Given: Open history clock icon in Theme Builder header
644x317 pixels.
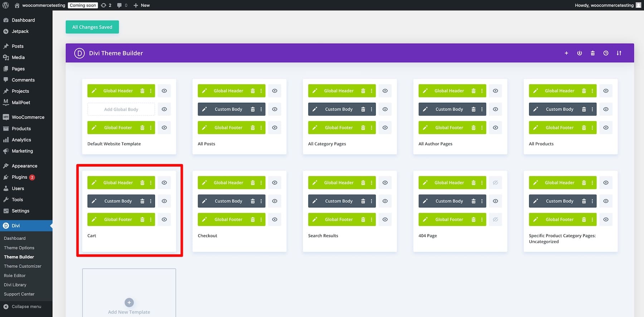Looking at the screenshot, I should coord(606,53).
